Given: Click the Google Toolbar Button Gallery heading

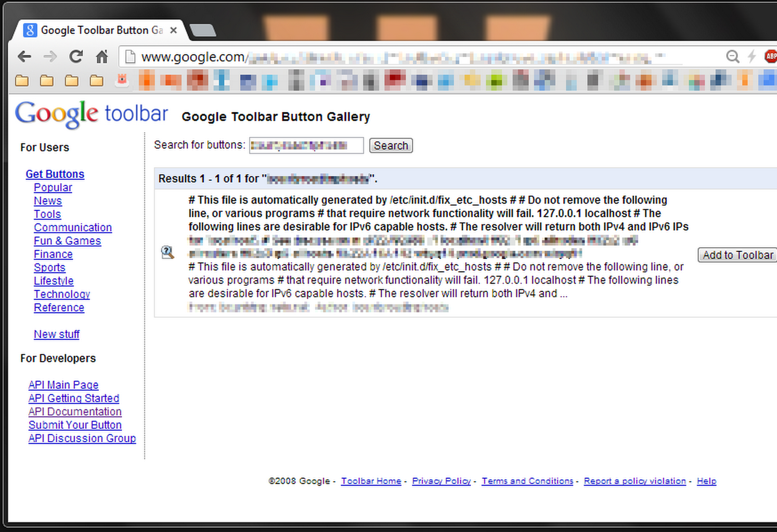Looking at the screenshot, I should click(x=276, y=117).
